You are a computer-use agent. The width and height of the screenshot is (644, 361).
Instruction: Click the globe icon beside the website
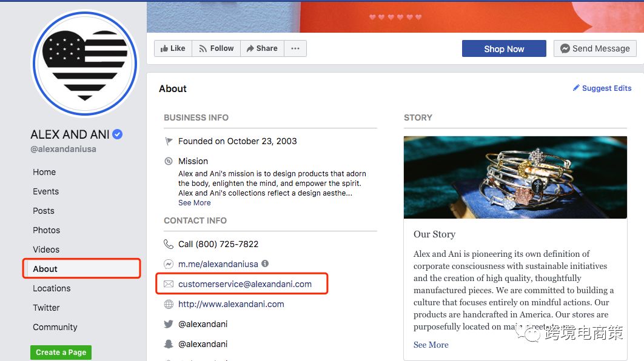(x=169, y=304)
